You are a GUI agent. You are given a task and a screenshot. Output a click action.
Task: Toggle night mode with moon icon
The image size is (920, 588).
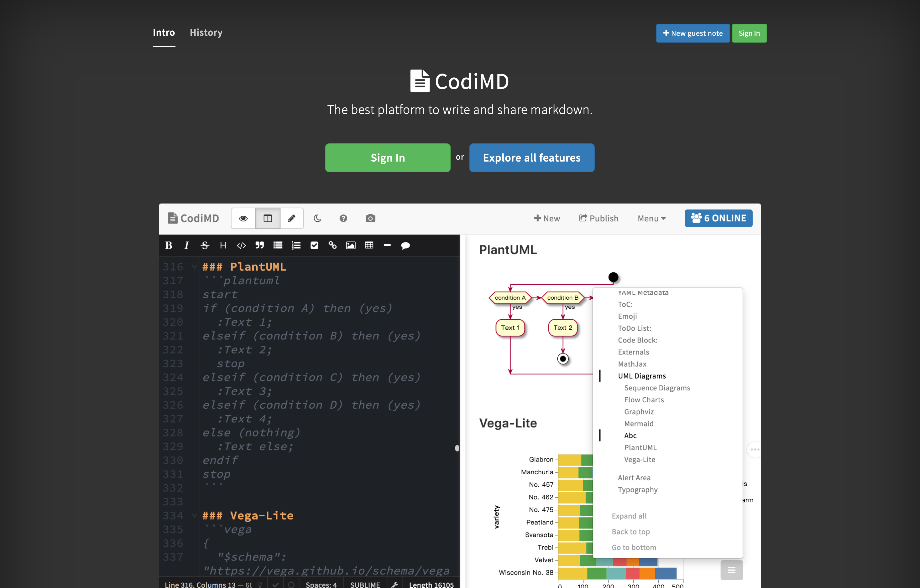click(x=317, y=219)
